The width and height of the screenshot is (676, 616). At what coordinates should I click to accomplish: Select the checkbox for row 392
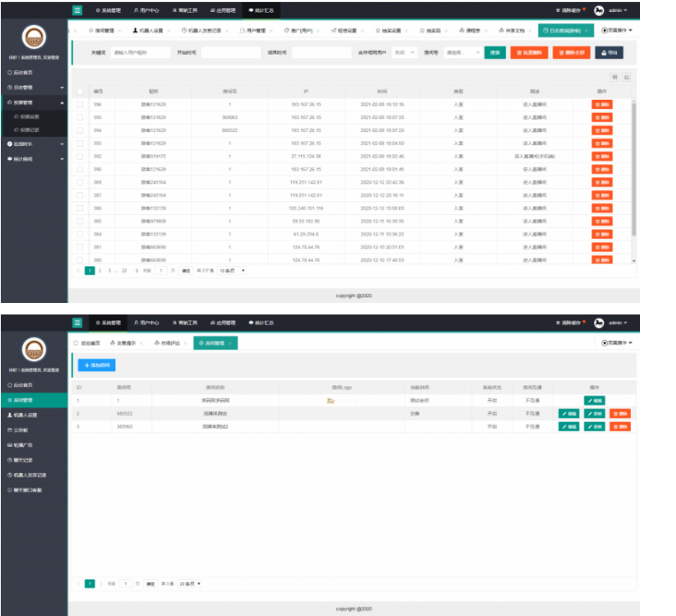point(80,156)
